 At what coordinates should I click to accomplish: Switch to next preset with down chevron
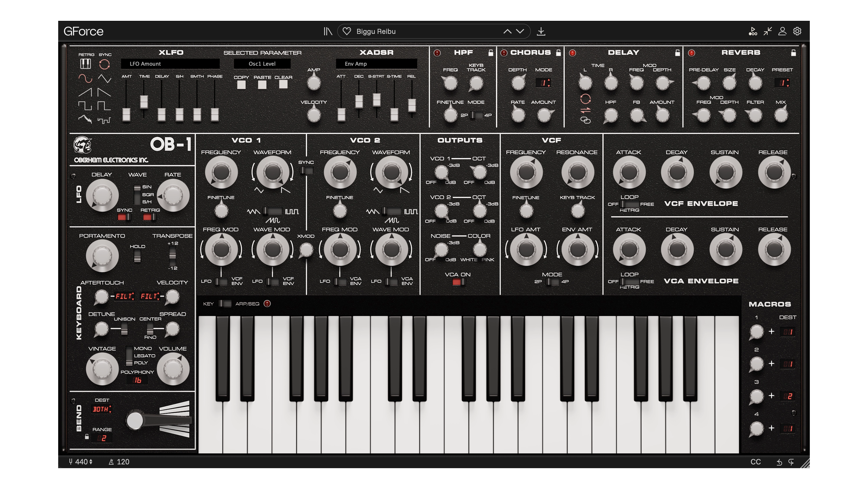[x=520, y=31]
